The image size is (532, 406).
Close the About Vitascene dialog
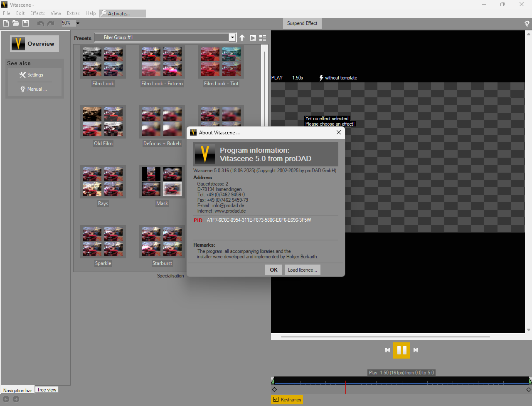tap(339, 132)
